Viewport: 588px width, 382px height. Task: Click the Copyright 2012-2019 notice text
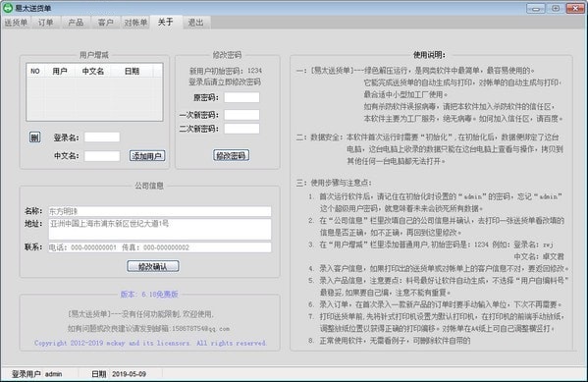pyautogui.click(x=150, y=343)
